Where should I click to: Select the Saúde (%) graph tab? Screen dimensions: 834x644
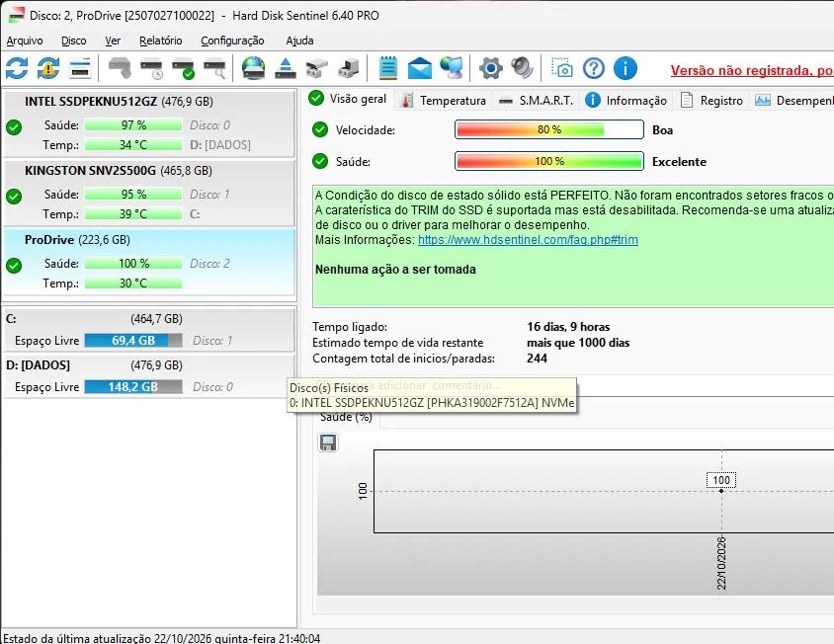[x=346, y=417]
